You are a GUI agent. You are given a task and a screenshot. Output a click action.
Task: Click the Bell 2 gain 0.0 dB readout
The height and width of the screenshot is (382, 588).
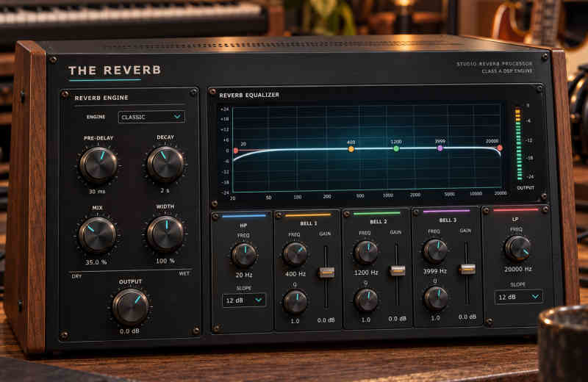coord(398,319)
